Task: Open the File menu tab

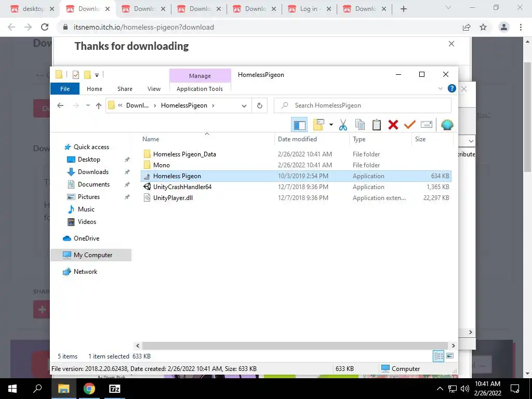Action: (65, 89)
